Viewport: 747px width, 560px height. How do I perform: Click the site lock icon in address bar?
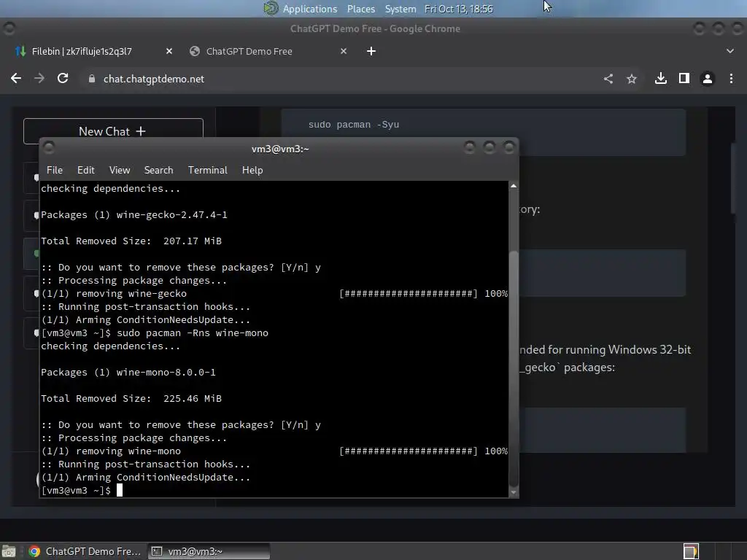pyautogui.click(x=92, y=79)
